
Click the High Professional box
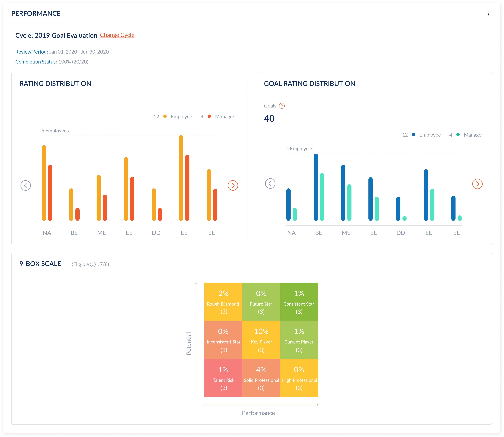tap(299, 378)
